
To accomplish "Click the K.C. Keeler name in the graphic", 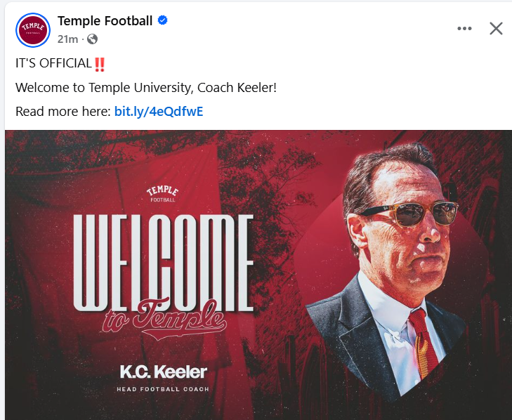I will coord(163,371).
